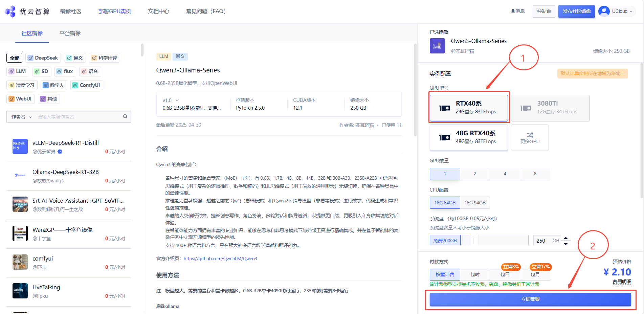The width and height of the screenshot is (644, 314).
Task: Filter by the 其他 tag
Action: click(49, 99)
